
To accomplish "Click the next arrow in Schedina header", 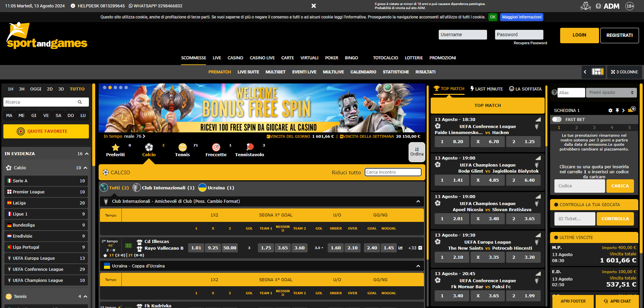I will (624, 110).
